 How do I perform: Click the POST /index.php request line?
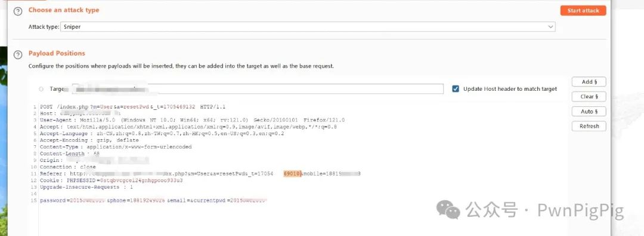pos(132,107)
